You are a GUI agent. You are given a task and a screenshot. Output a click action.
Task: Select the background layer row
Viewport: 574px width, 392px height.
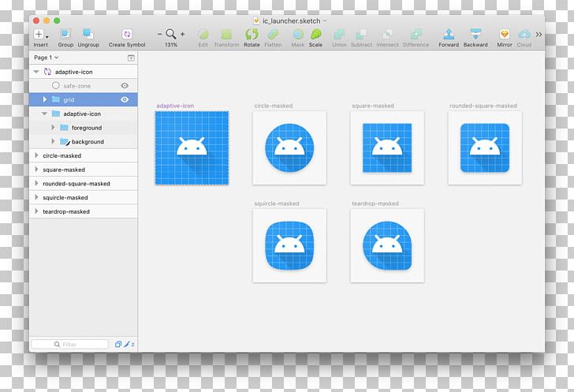point(84,141)
